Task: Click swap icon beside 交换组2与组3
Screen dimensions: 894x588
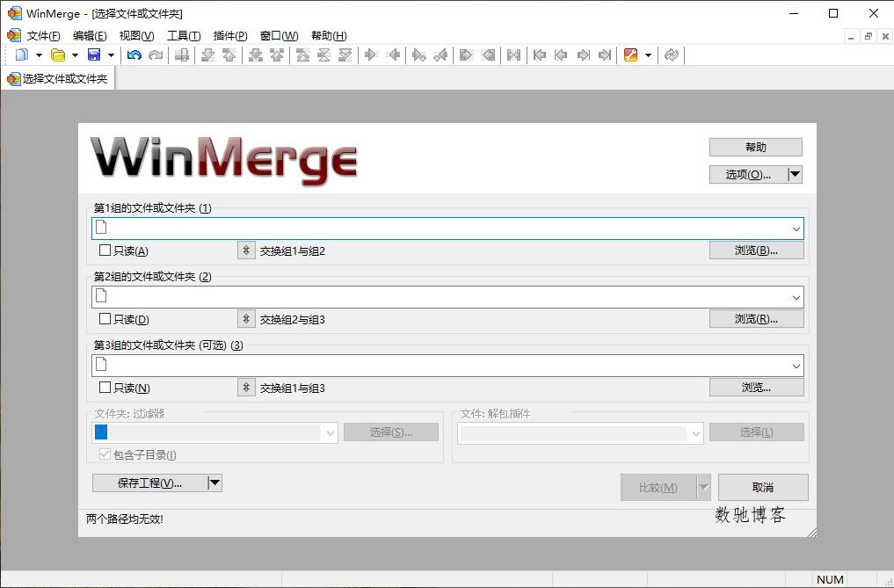Action: [x=246, y=319]
